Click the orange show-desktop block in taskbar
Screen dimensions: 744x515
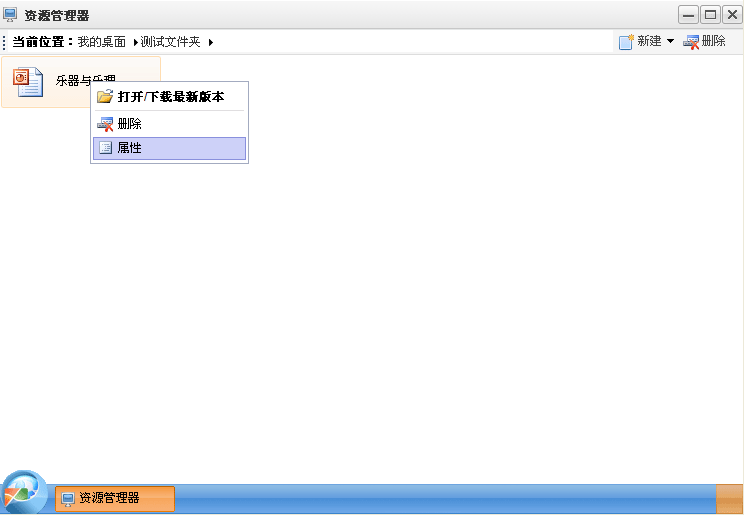click(729, 498)
